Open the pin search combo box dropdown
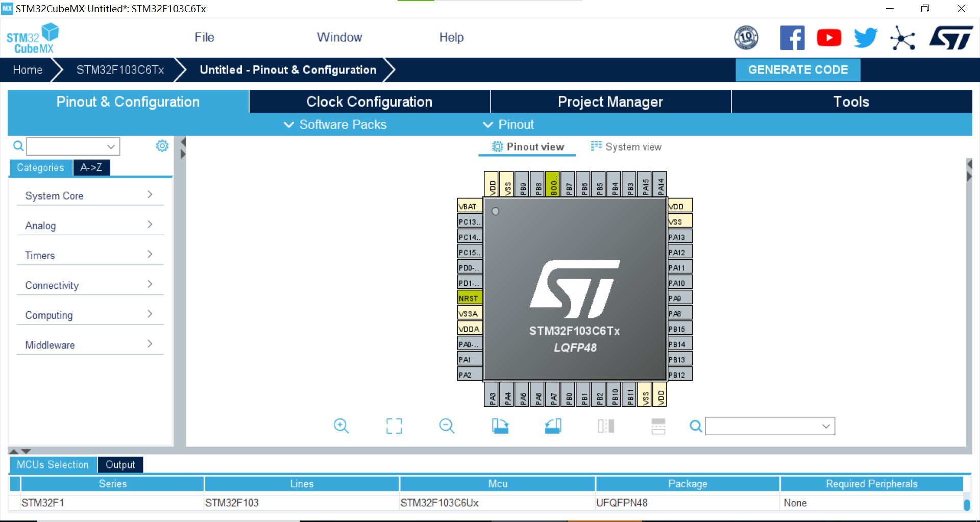 826,426
